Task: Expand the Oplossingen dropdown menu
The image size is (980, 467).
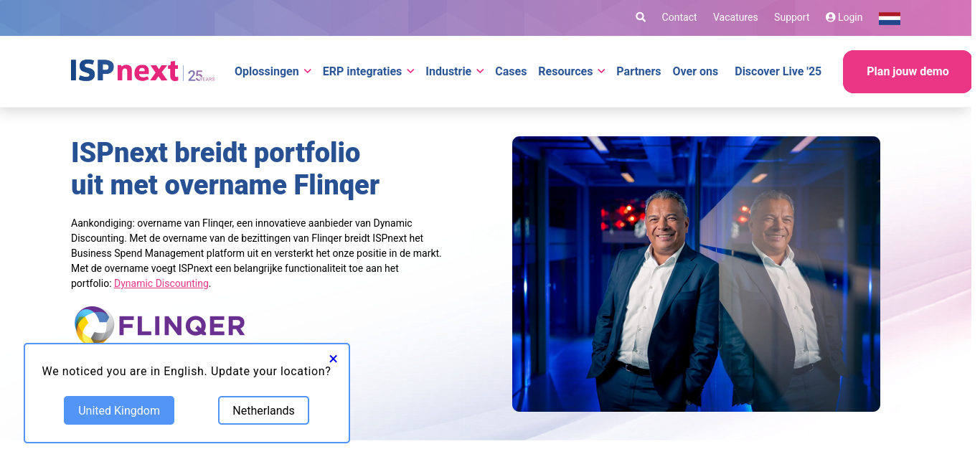Action: pyautogui.click(x=273, y=72)
